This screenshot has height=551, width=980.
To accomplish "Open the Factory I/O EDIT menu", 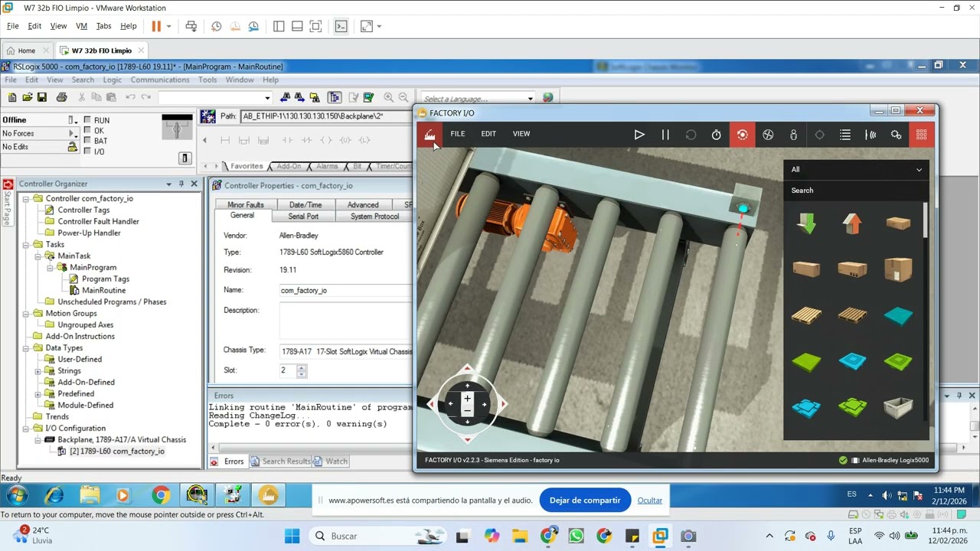I will coord(488,134).
